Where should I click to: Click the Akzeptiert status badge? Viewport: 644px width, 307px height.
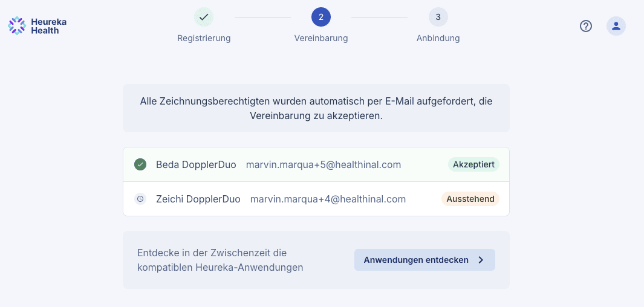click(473, 164)
